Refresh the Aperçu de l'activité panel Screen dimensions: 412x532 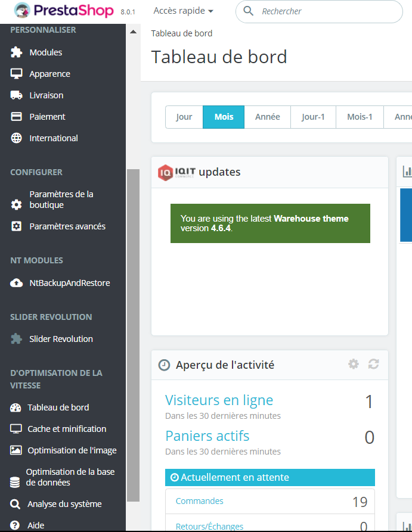point(374,364)
